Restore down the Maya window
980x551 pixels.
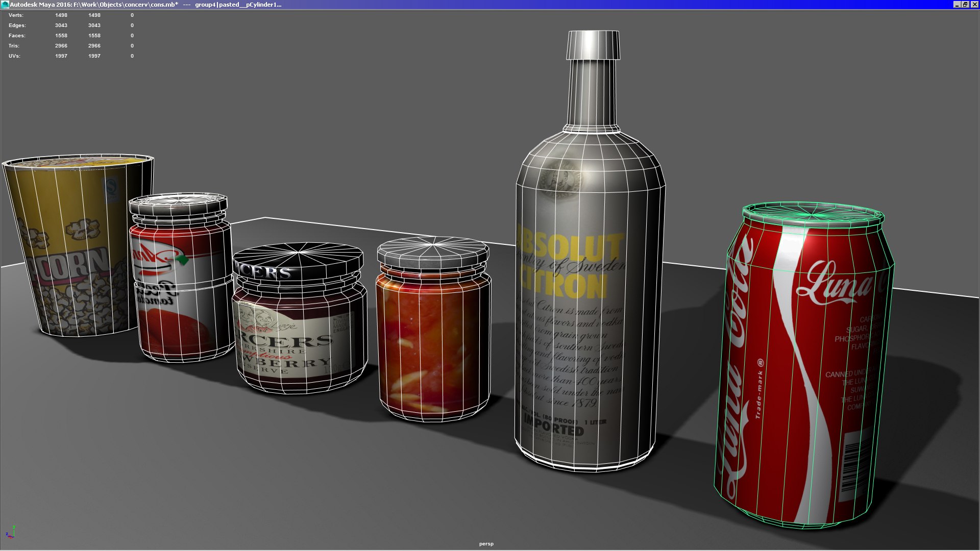tap(965, 5)
